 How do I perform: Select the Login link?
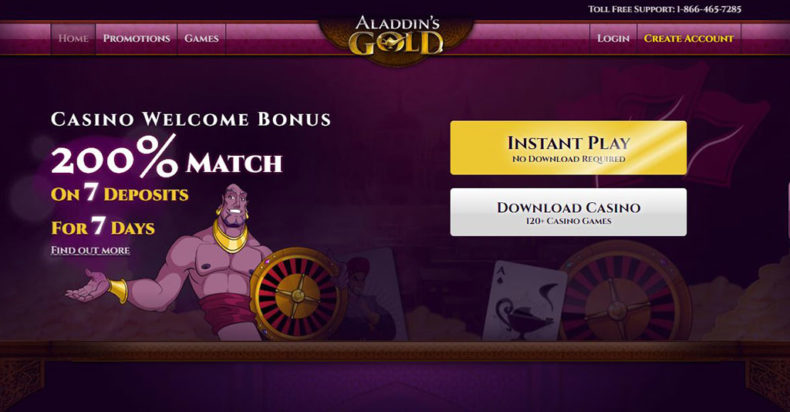coord(613,38)
